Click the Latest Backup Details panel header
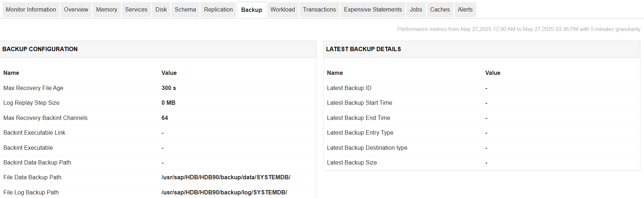Image resolution: width=644 pixels, height=198 pixels. [x=363, y=49]
